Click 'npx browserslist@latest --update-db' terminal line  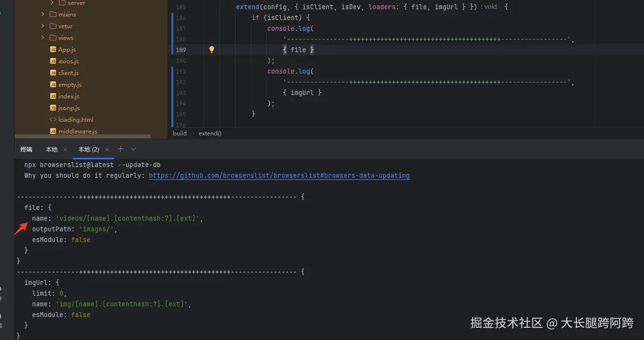[92, 165]
